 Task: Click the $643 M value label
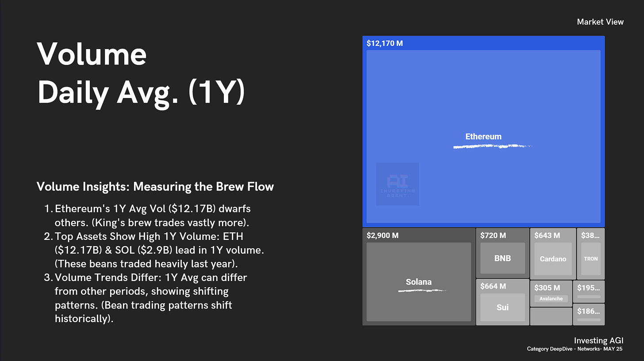pyautogui.click(x=547, y=236)
